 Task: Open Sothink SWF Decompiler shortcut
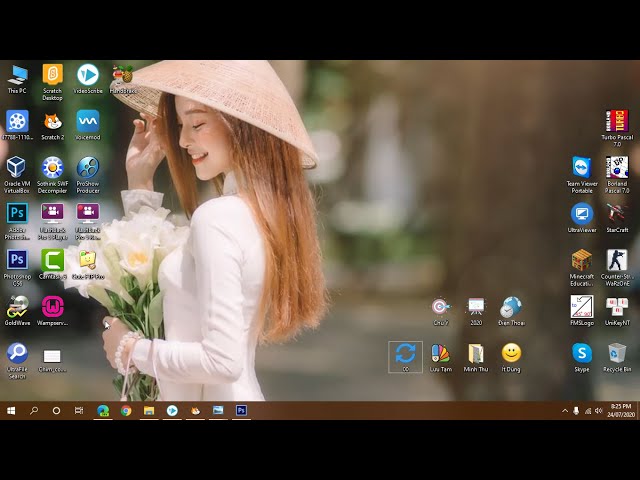[x=52, y=167]
